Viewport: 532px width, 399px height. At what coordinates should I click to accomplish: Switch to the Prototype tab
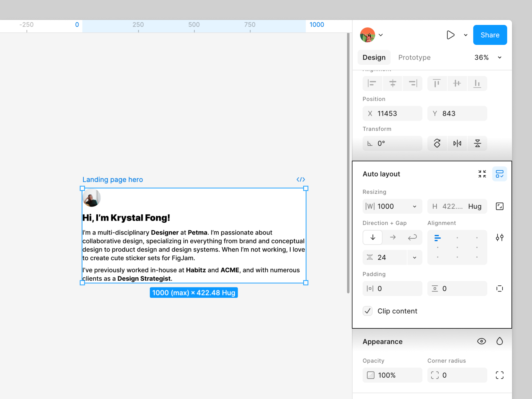tap(414, 57)
